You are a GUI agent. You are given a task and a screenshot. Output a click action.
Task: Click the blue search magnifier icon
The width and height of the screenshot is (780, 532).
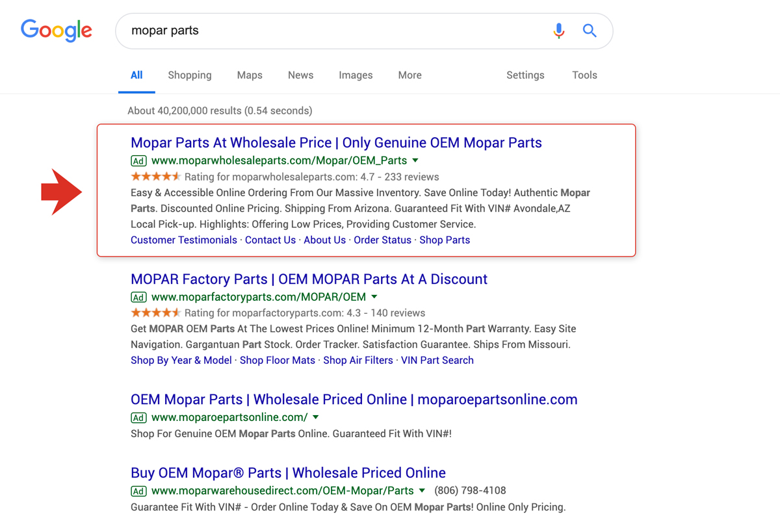pos(590,31)
